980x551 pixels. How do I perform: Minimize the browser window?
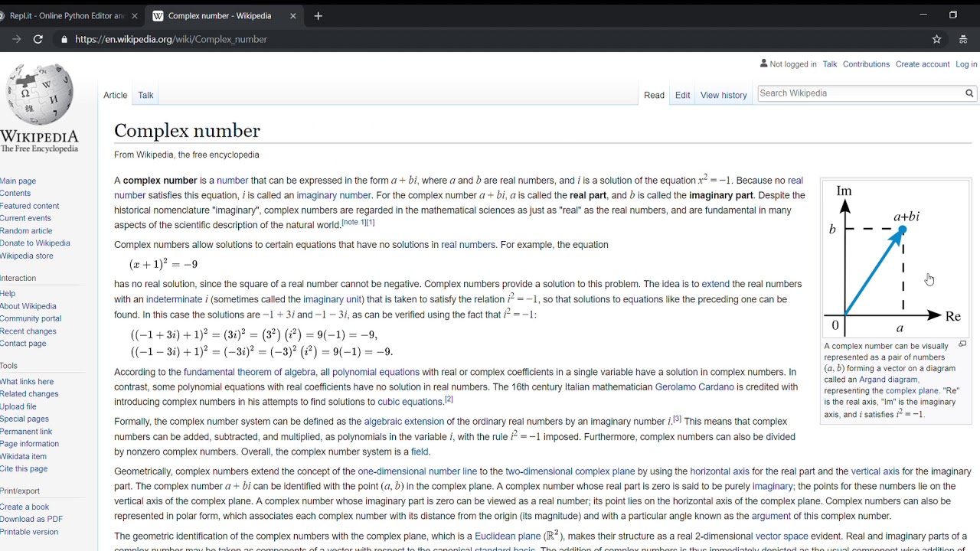coord(923,15)
